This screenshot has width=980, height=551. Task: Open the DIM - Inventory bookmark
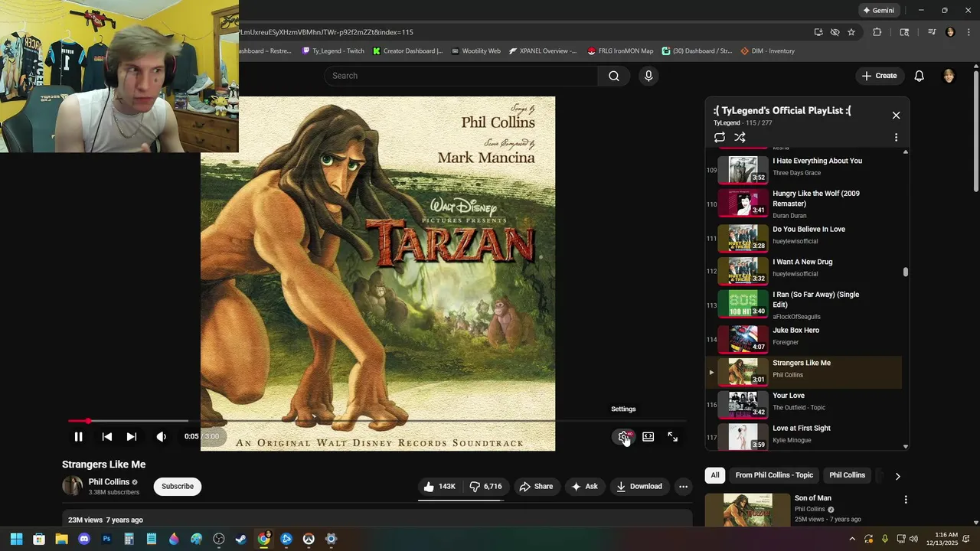767,51
